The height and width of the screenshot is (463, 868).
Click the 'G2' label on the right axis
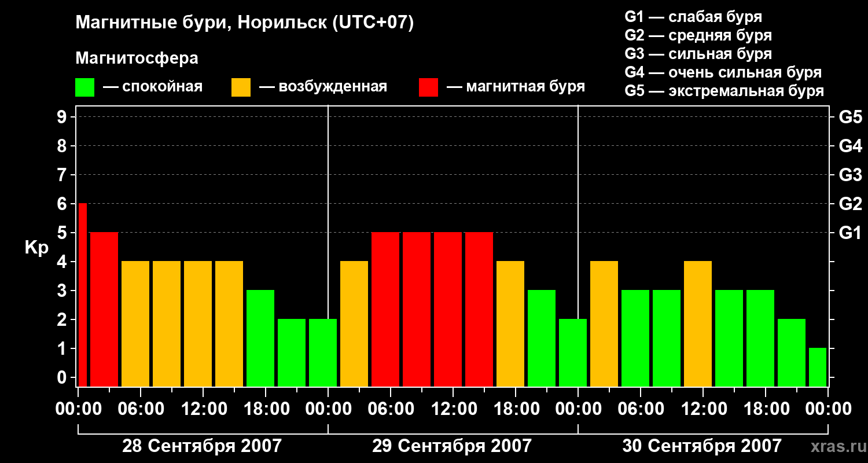coord(851,204)
